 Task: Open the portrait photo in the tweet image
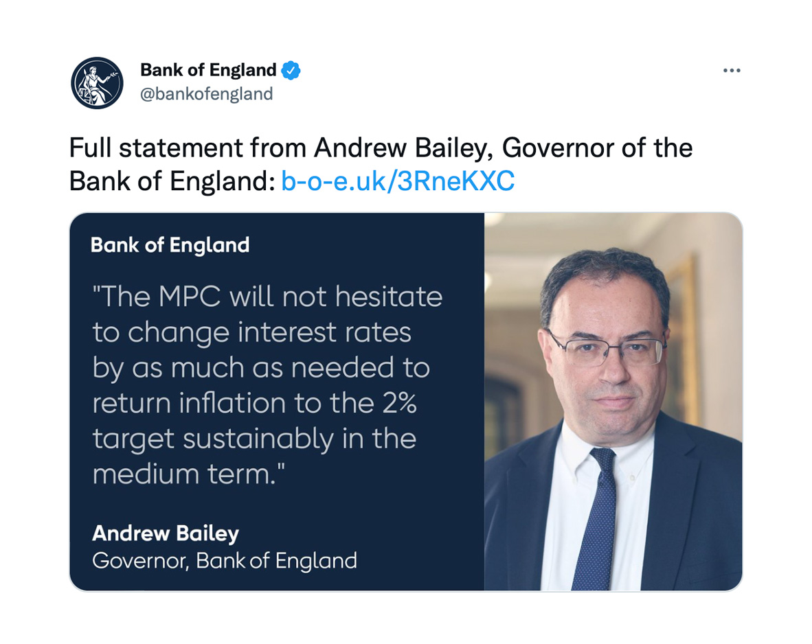click(613, 402)
